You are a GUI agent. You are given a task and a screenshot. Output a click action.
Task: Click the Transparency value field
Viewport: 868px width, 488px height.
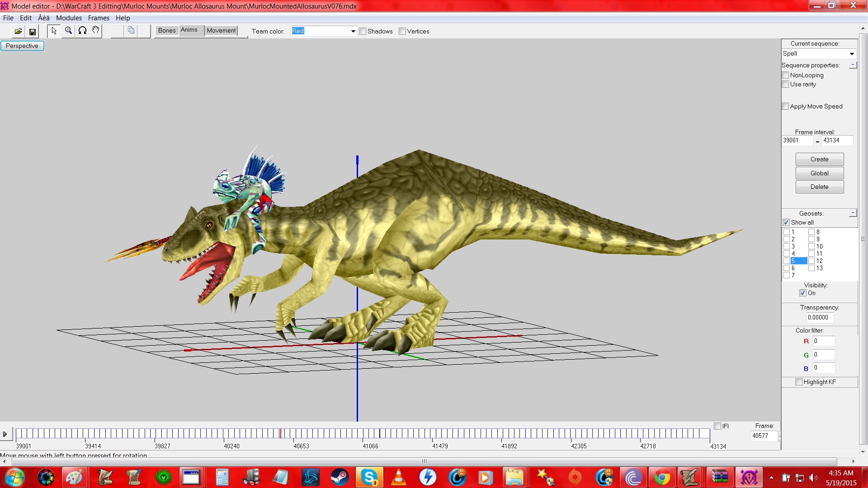pyautogui.click(x=820, y=317)
